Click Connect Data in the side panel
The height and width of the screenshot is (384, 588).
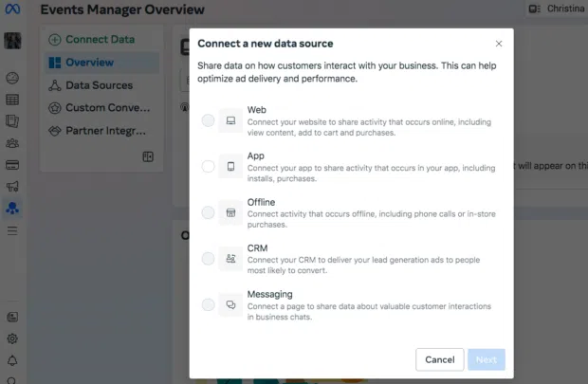point(91,40)
